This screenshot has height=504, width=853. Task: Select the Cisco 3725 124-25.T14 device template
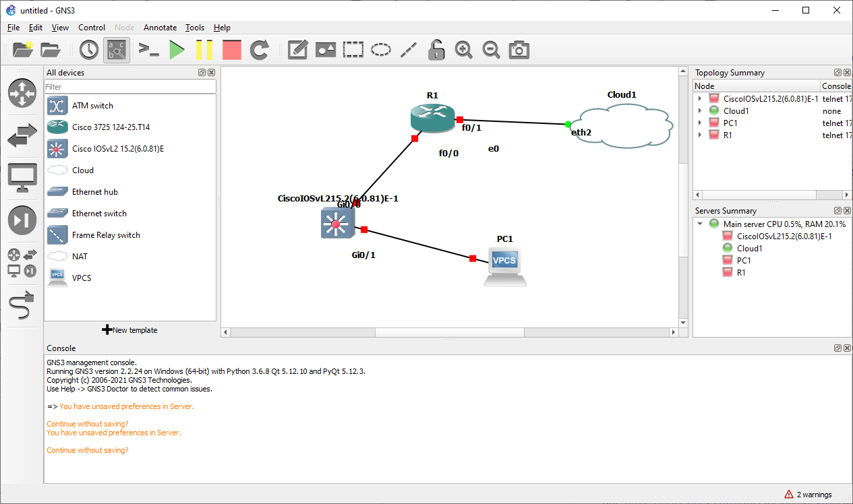tap(130, 127)
